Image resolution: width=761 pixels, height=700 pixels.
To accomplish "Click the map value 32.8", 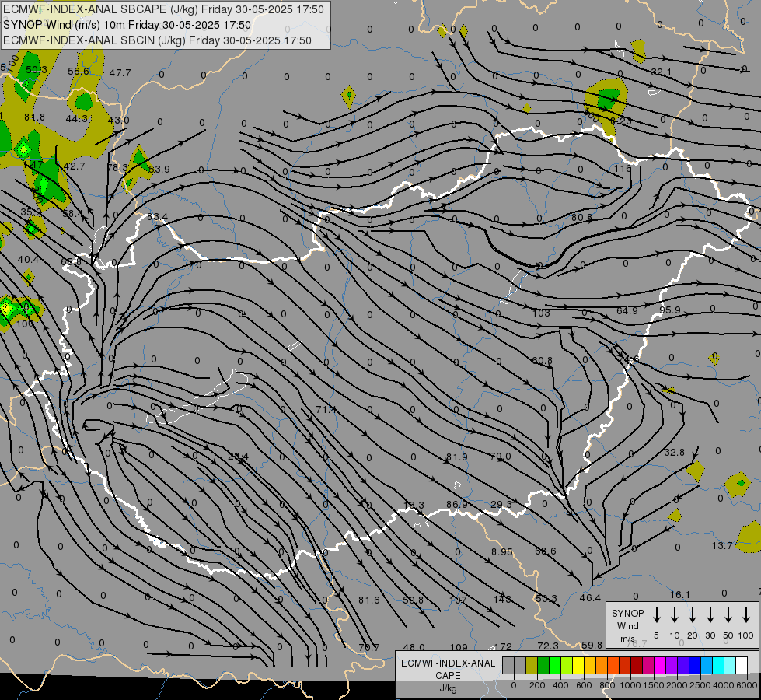I will [x=674, y=452].
